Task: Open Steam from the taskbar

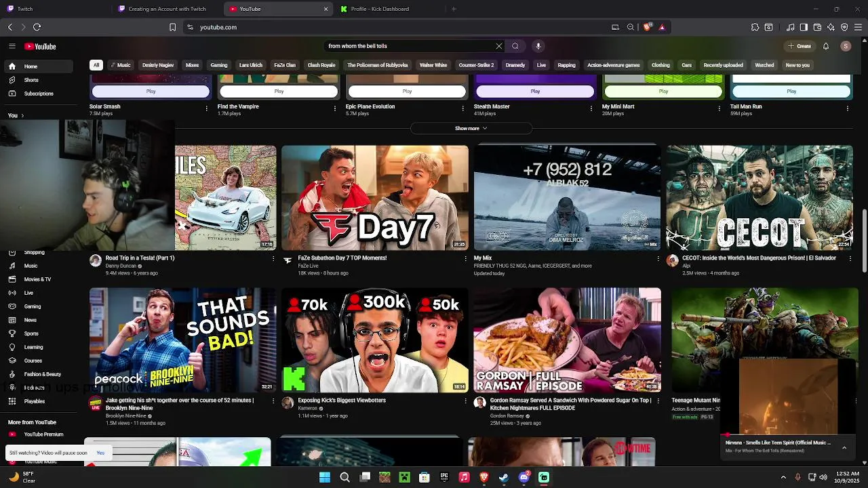Action: tap(504, 477)
